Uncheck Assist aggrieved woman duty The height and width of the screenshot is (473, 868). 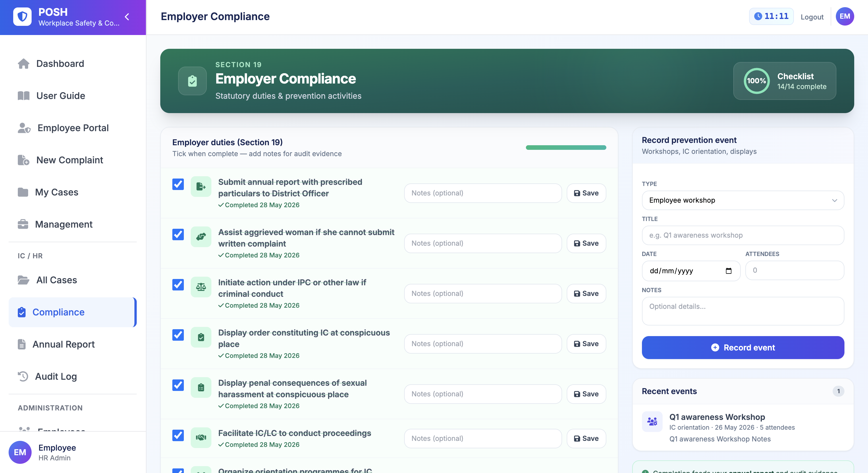(x=178, y=234)
